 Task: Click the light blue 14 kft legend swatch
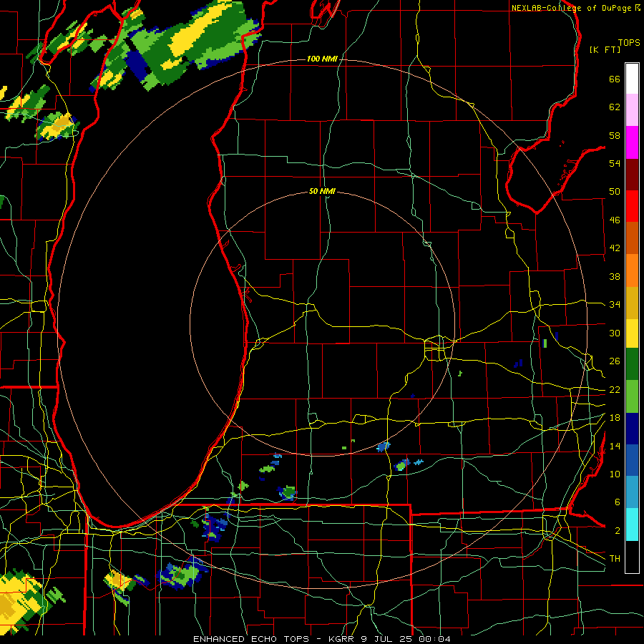(x=632, y=492)
